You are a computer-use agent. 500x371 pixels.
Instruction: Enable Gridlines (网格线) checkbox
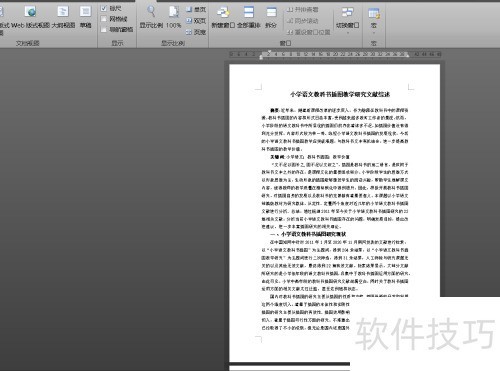[x=104, y=19]
